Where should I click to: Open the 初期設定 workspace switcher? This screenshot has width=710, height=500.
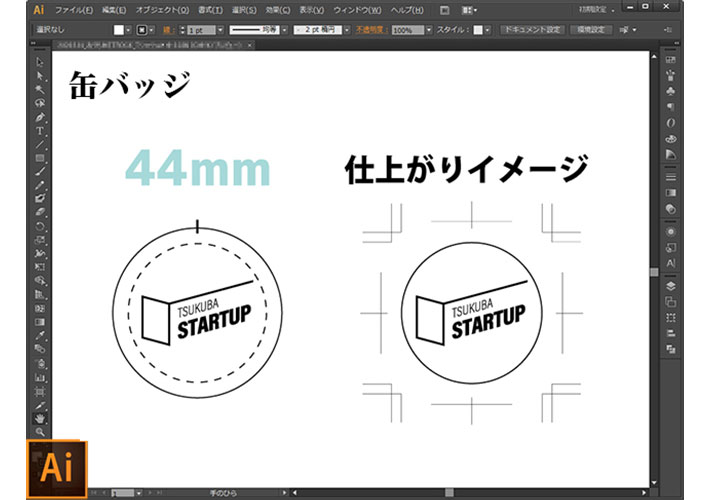coord(597,10)
